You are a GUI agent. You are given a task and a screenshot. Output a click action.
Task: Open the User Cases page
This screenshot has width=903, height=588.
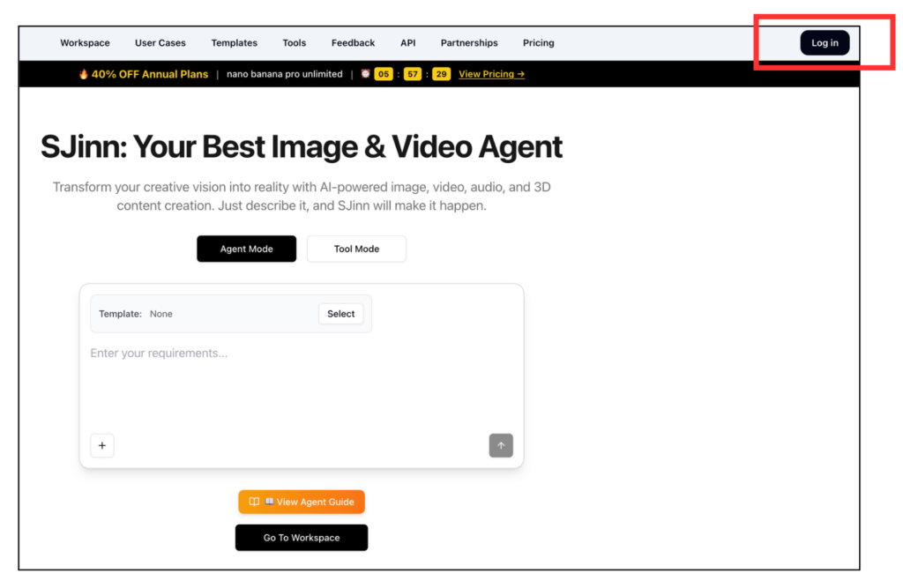coord(160,42)
